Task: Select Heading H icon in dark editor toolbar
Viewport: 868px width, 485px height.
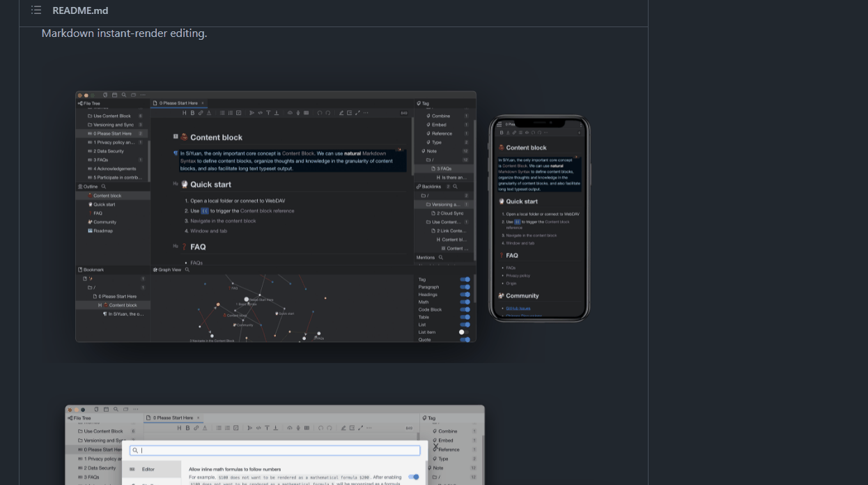Action: (x=185, y=113)
